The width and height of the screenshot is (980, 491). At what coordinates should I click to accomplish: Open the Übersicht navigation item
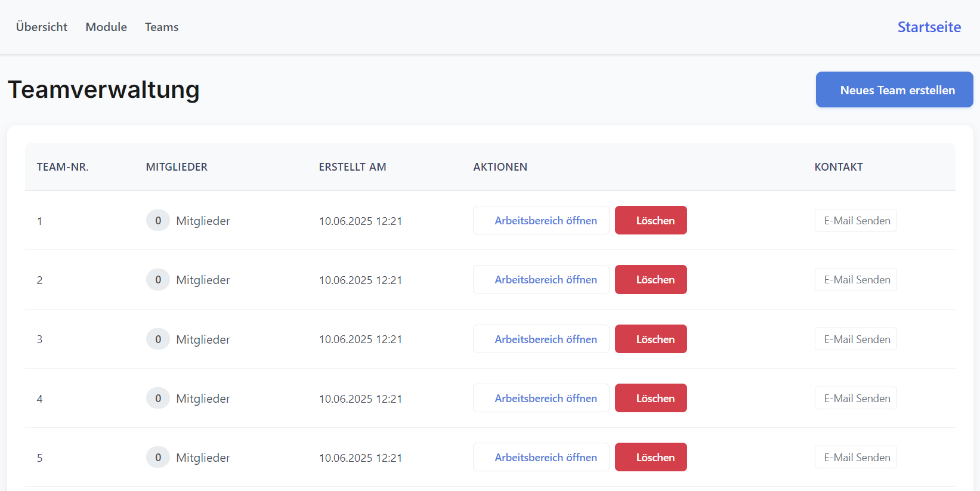(x=42, y=27)
